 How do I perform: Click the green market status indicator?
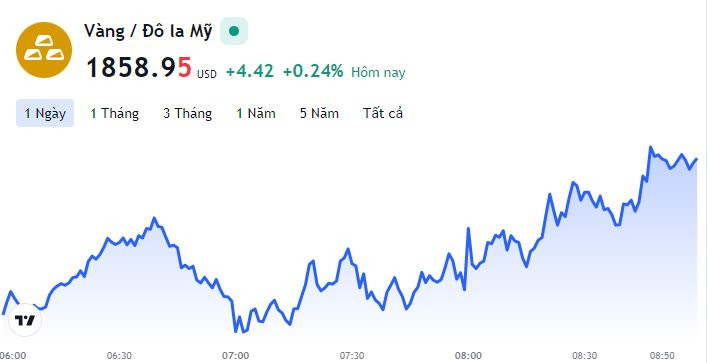(x=234, y=31)
